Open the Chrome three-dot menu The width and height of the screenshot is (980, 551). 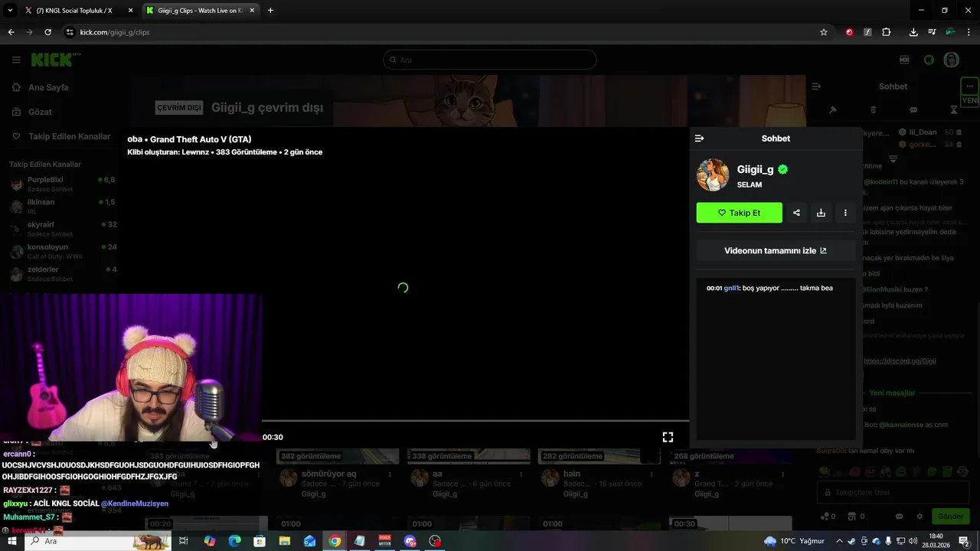click(969, 32)
